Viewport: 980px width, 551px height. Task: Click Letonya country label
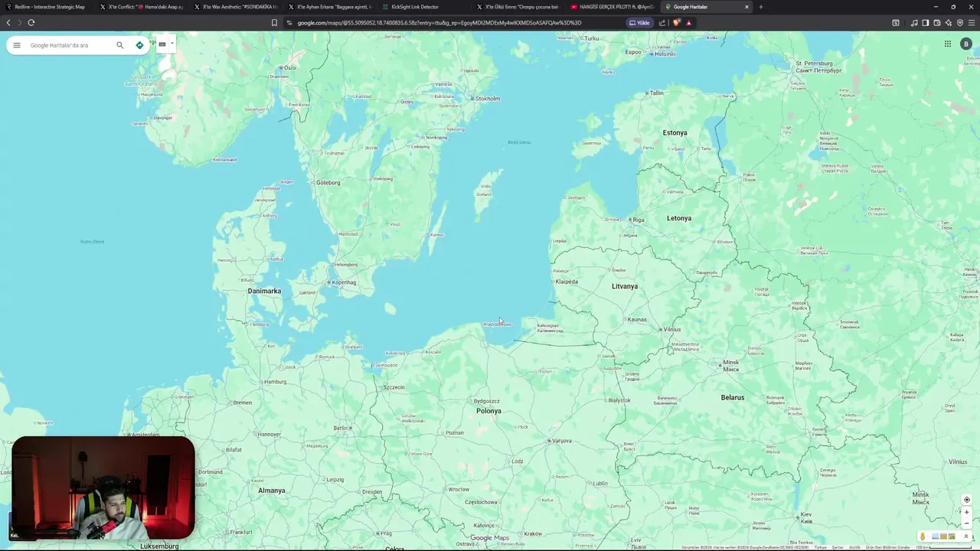(x=679, y=218)
